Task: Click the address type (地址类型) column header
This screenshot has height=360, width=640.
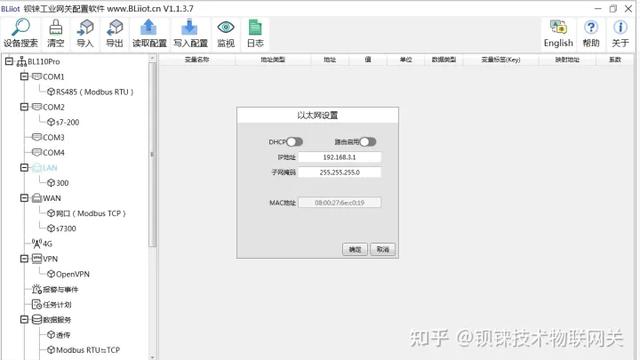Action: (273, 60)
